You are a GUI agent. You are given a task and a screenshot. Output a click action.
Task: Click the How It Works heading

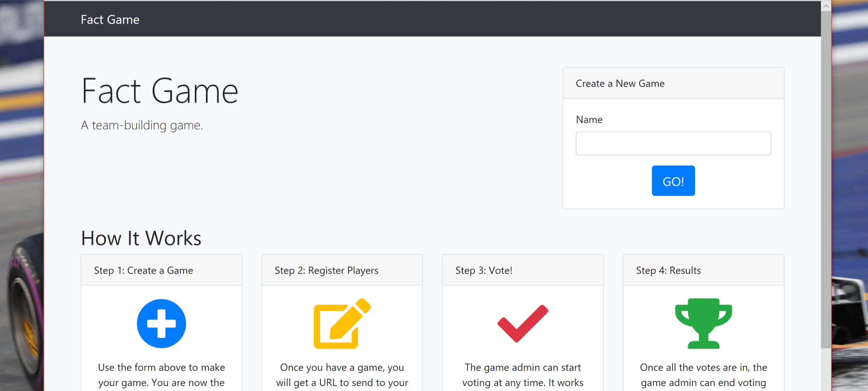pyautogui.click(x=141, y=238)
